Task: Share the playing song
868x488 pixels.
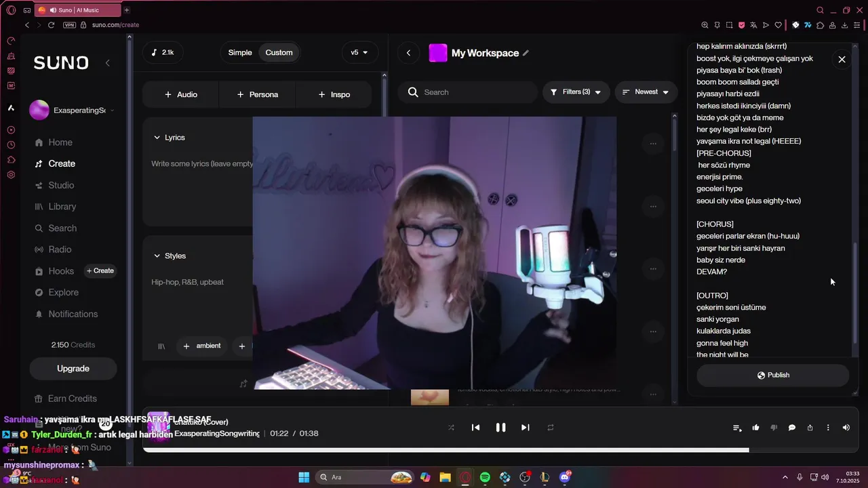Action: pyautogui.click(x=810, y=428)
